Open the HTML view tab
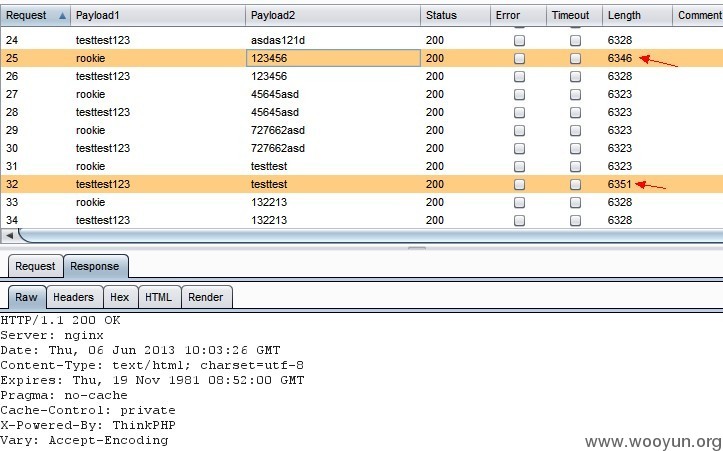The image size is (723, 451). [160, 297]
